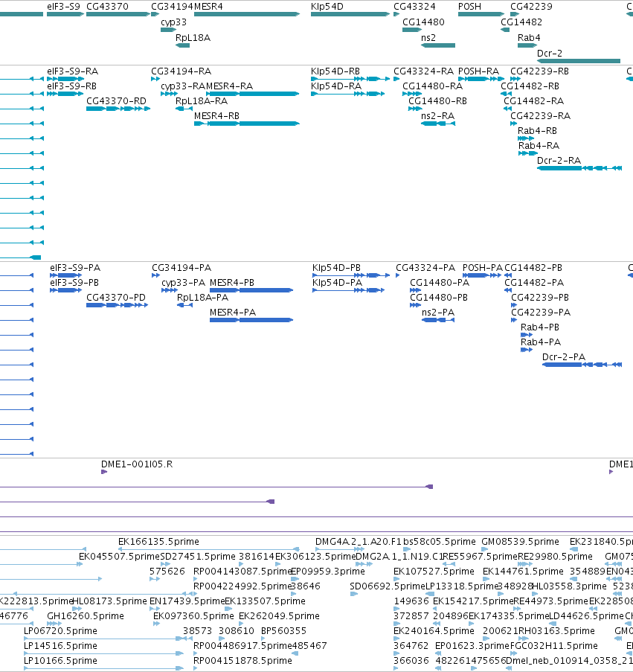
Task: Select EST label RP004151878.5prime
Action: click(242, 660)
